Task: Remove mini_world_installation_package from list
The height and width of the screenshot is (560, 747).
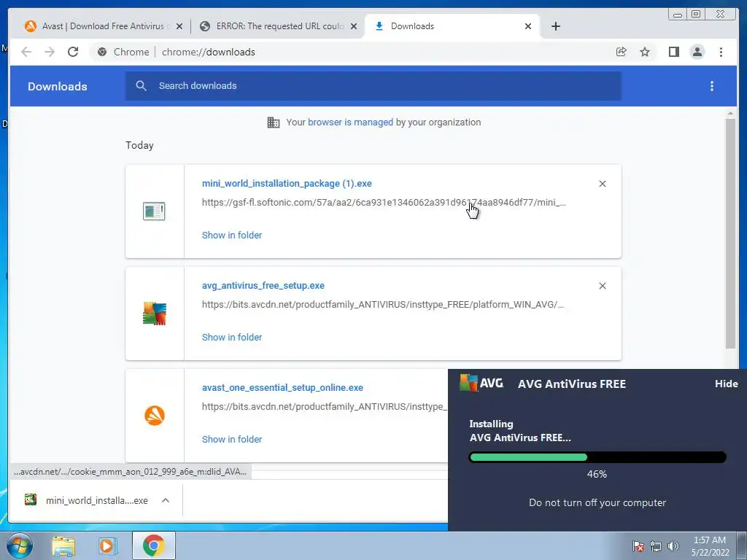Action: pyautogui.click(x=602, y=184)
